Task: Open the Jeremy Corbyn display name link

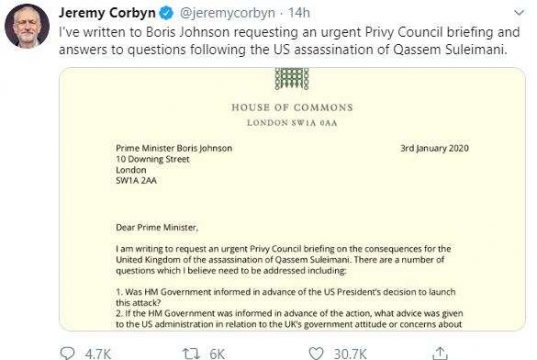Action: (107, 13)
